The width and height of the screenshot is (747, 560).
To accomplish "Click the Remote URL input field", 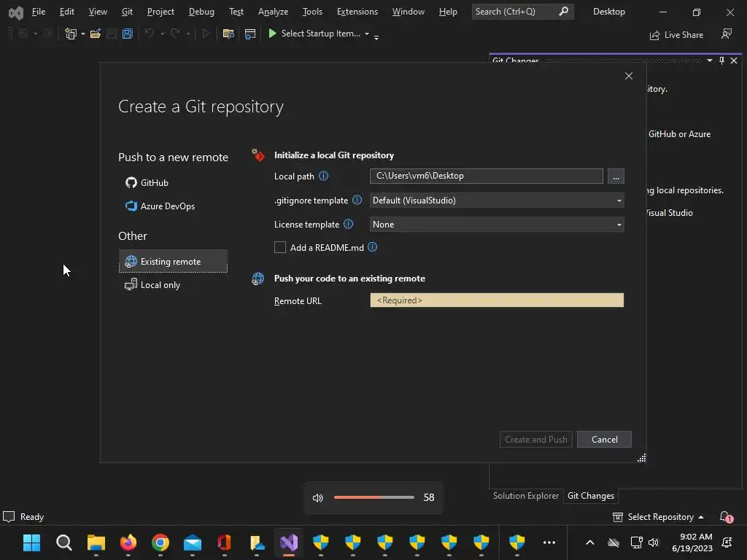I will coord(497,300).
